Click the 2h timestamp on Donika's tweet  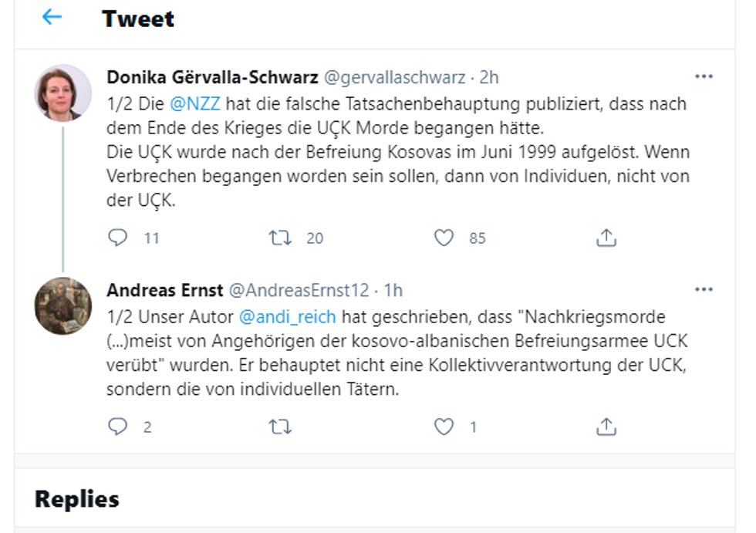[489, 77]
